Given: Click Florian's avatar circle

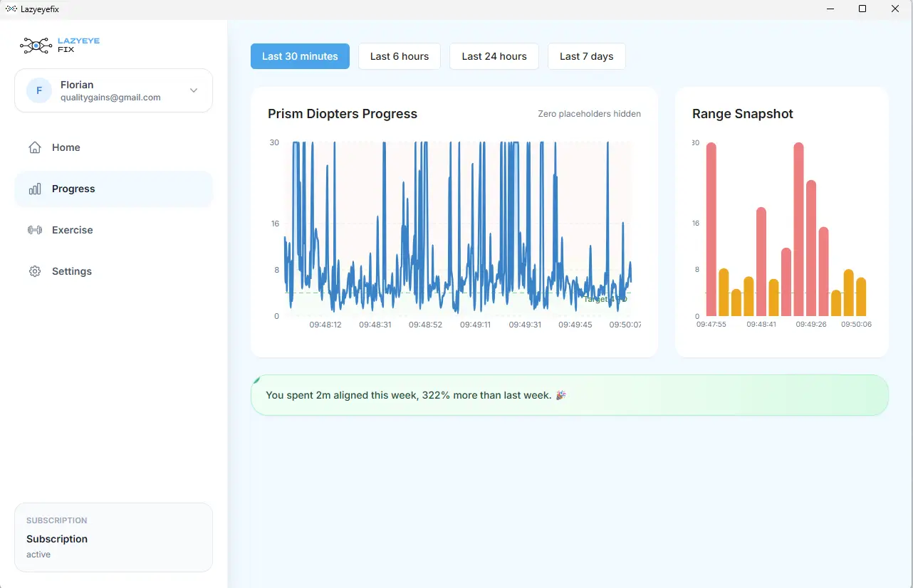Looking at the screenshot, I should coord(38,90).
